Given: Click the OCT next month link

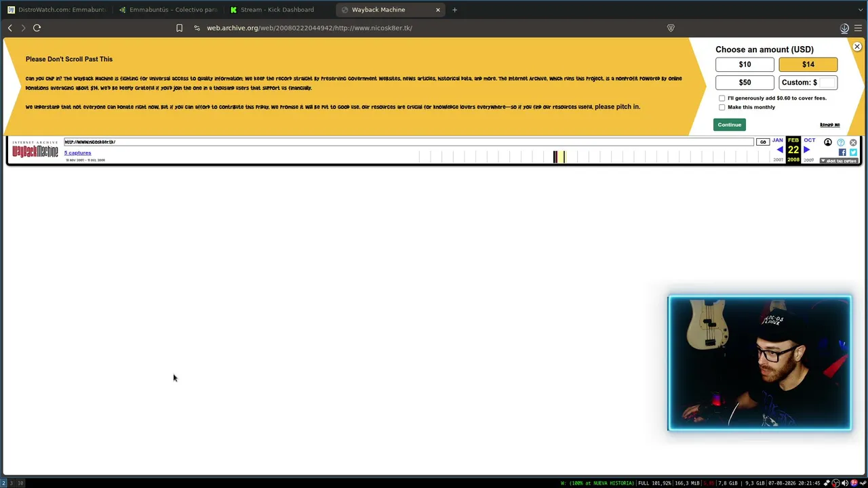Looking at the screenshot, I should click(x=809, y=140).
